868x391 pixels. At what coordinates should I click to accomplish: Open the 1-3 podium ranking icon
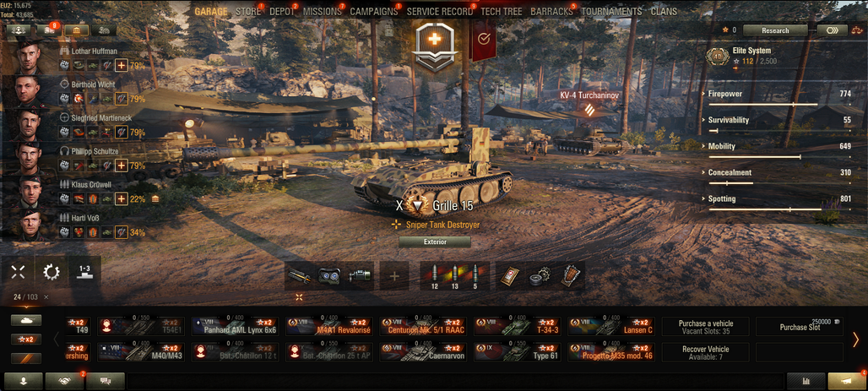point(84,272)
